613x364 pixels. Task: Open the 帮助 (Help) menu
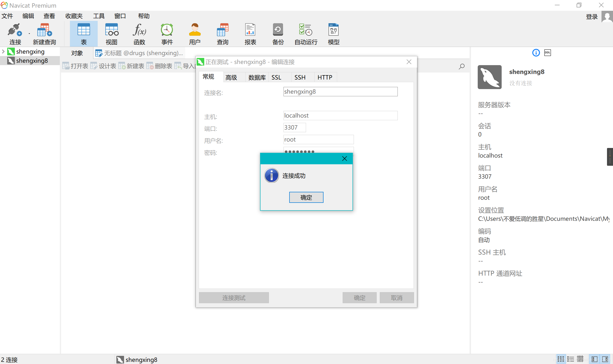tap(144, 16)
